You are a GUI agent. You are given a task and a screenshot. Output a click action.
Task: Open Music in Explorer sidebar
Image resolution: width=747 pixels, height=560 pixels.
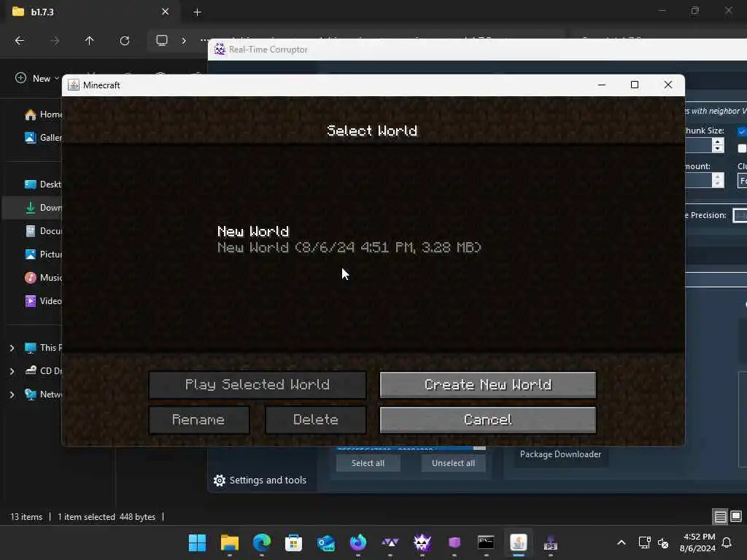pyautogui.click(x=43, y=278)
